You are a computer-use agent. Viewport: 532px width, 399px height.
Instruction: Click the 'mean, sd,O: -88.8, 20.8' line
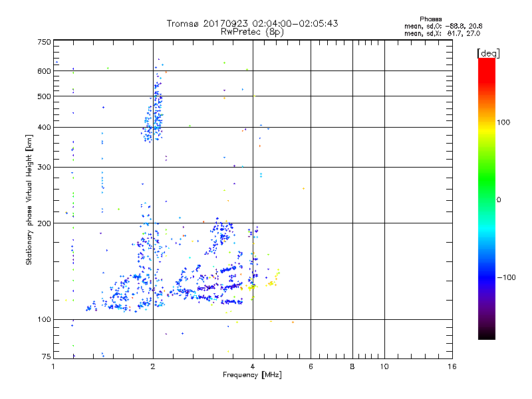[443, 26]
